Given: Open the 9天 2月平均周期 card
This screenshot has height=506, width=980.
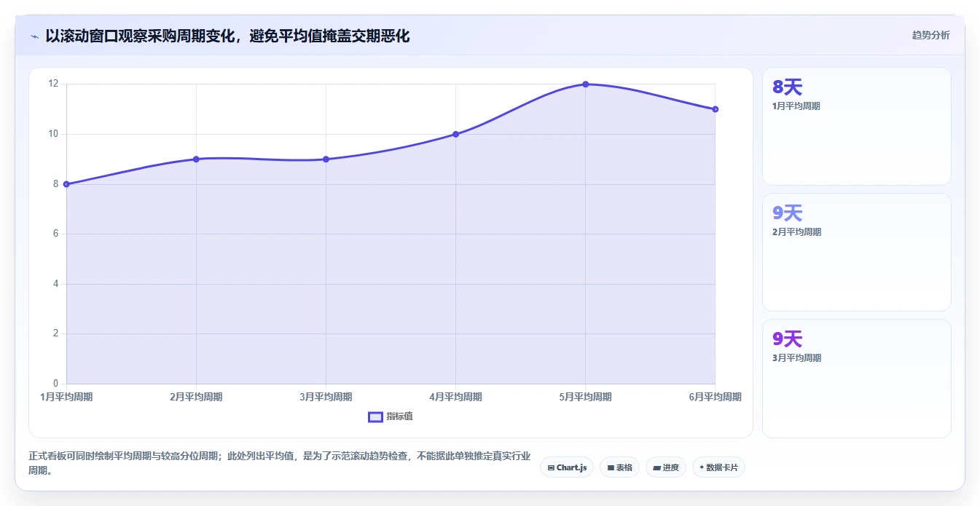Looking at the screenshot, I should click(x=857, y=252).
